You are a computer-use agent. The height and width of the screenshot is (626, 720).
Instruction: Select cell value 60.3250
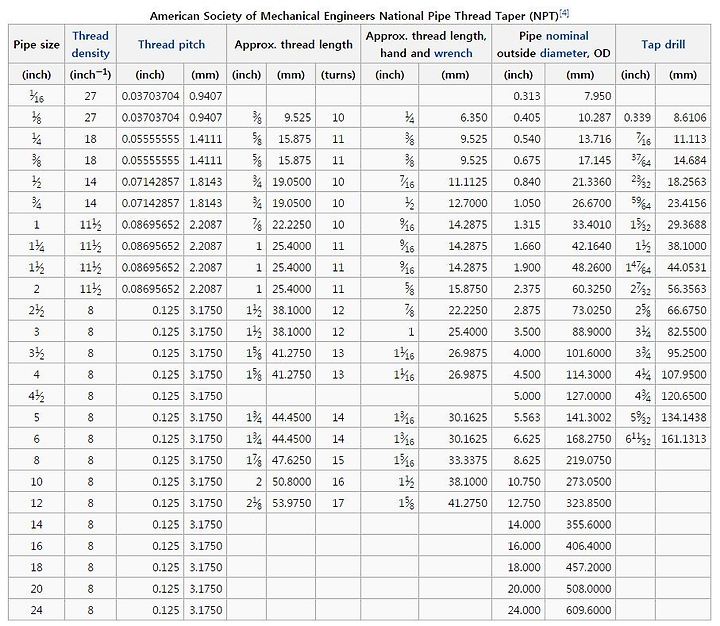coord(591,289)
